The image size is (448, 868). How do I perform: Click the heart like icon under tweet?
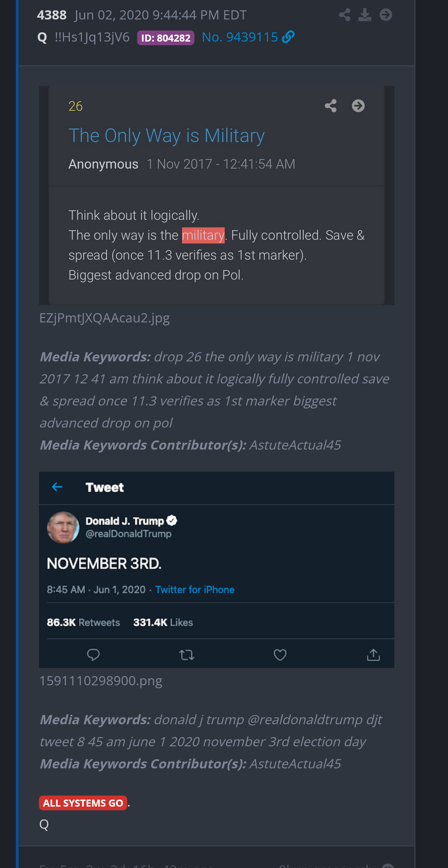pyautogui.click(x=280, y=655)
